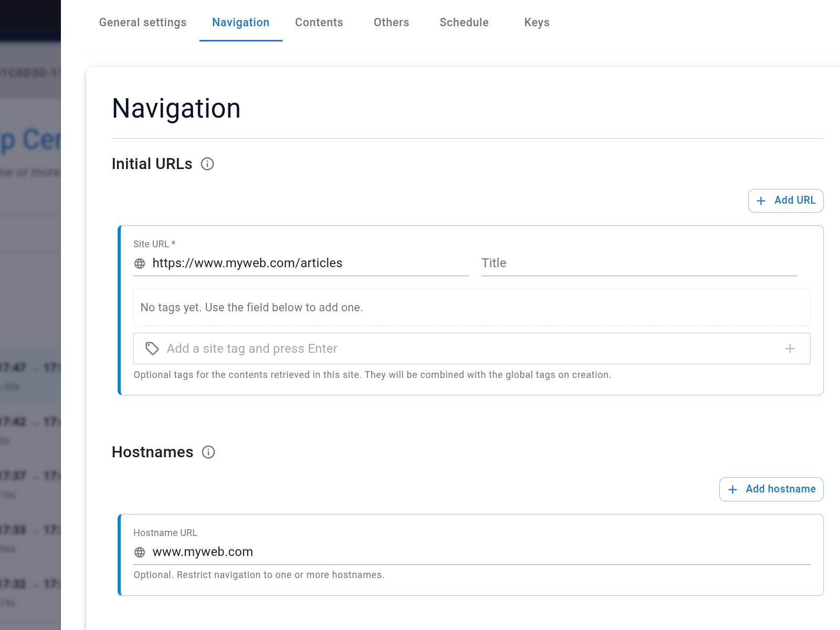Screen dimensions: 840x630
Task: Click the plus icon in Add URL
Action: 761,201
